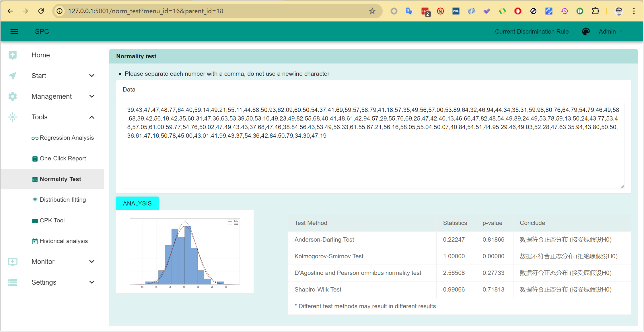Click the Home sidebar icon
This screenshot has width=644, height=332.
(x=13, y=55)
